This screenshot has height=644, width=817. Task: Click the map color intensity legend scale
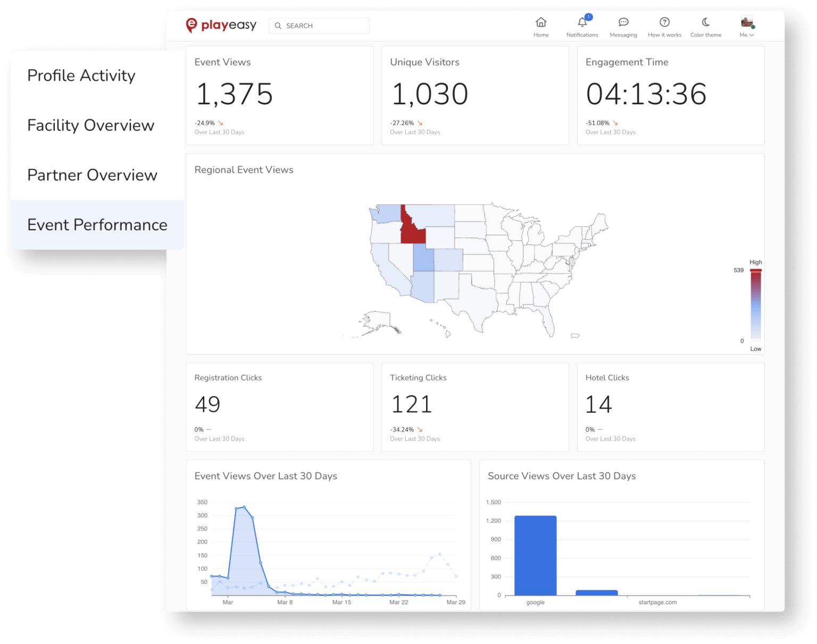tap(755, 304)
